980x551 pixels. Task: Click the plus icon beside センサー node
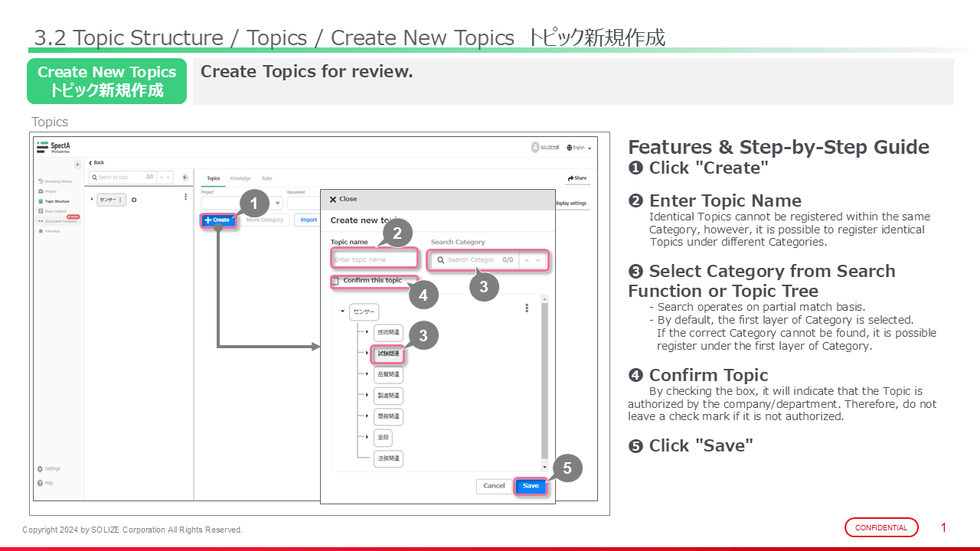134,200
